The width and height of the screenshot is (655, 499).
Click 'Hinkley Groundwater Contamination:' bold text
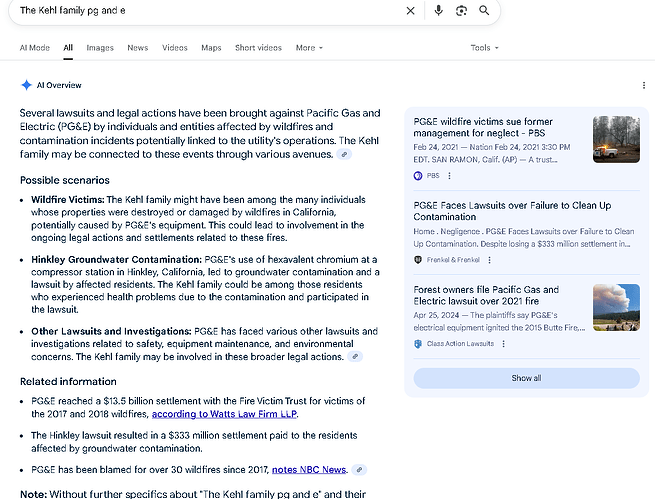(x=117, y=260)
